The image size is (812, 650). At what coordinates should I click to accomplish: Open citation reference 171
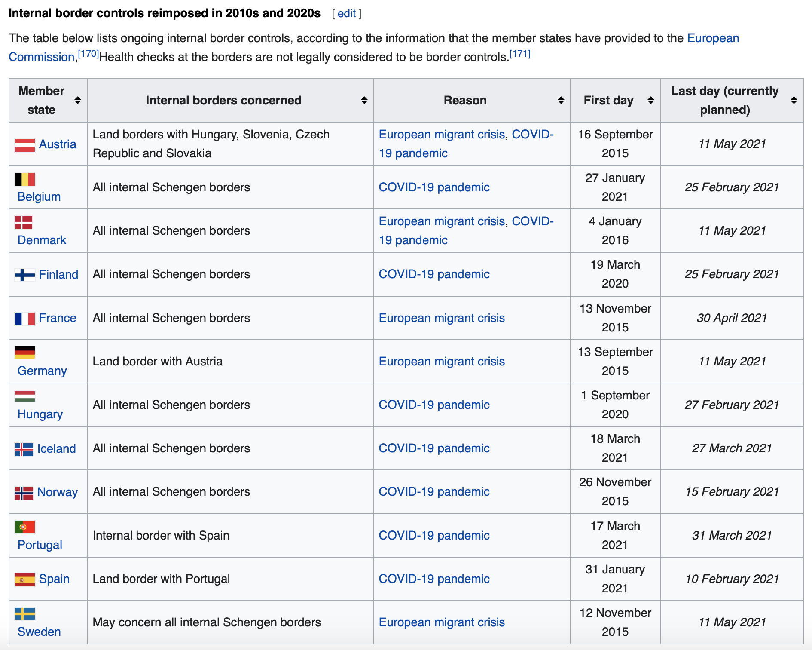pyautogui.click(x=520, y=54)
